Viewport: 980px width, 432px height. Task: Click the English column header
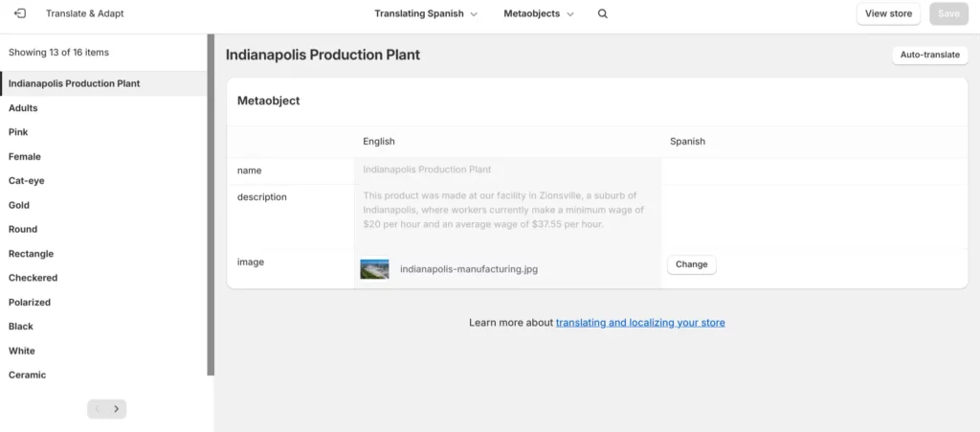click(x=379, y=142)
